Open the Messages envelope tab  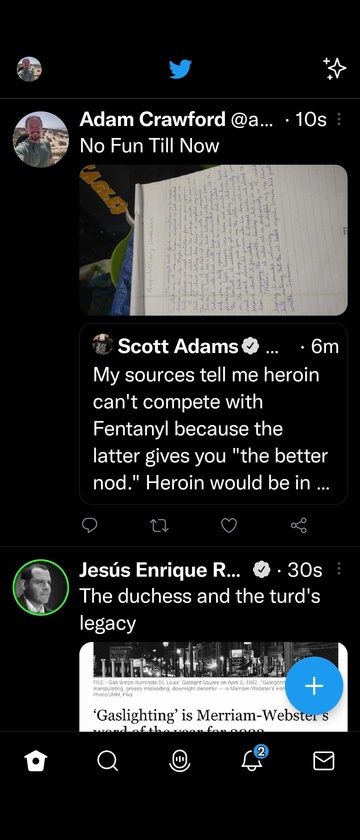(x=324, y=760)
